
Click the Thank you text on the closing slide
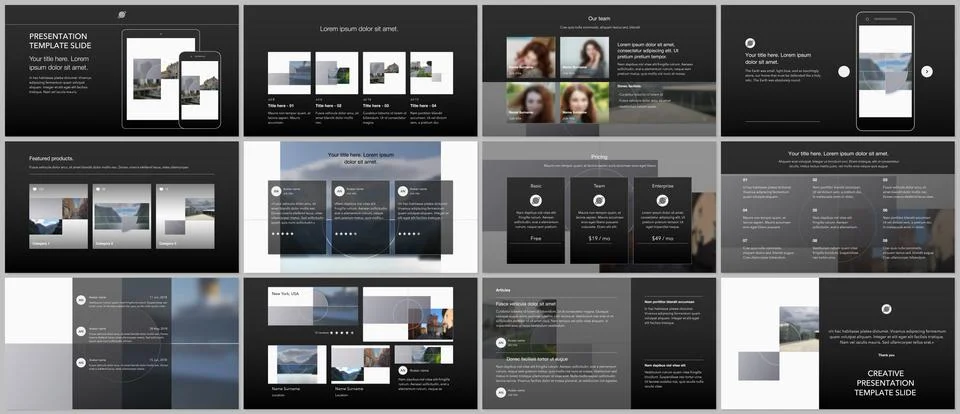click(x=887, y=355)
